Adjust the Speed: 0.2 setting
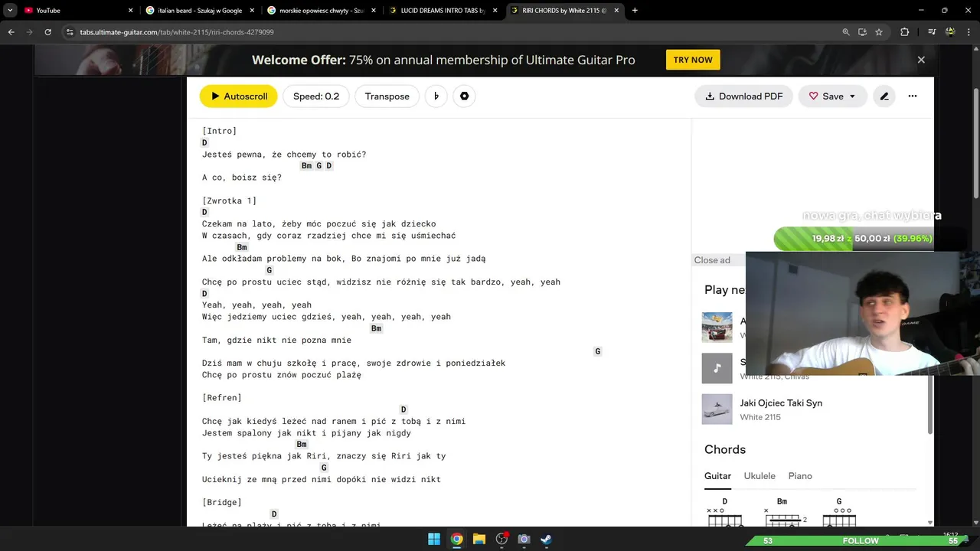This screenshot has height=551, width=980. pyautogui.click(x=316, y=96)
